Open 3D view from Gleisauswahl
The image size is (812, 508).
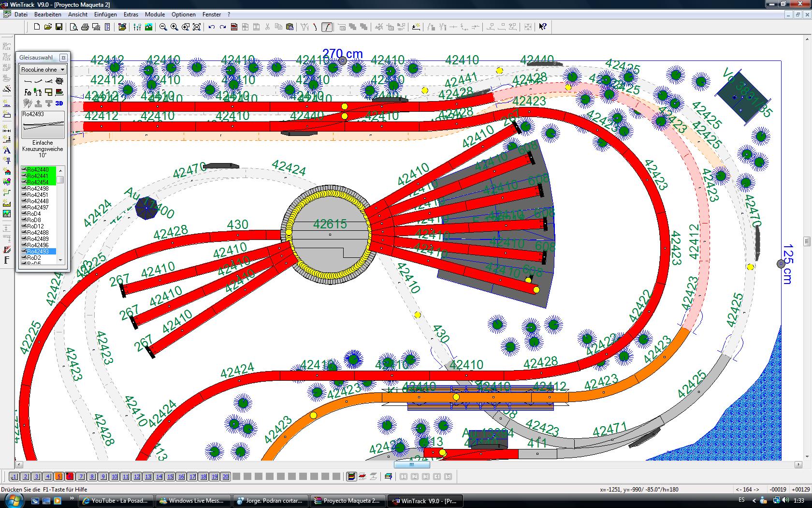(x=59, y=103)
